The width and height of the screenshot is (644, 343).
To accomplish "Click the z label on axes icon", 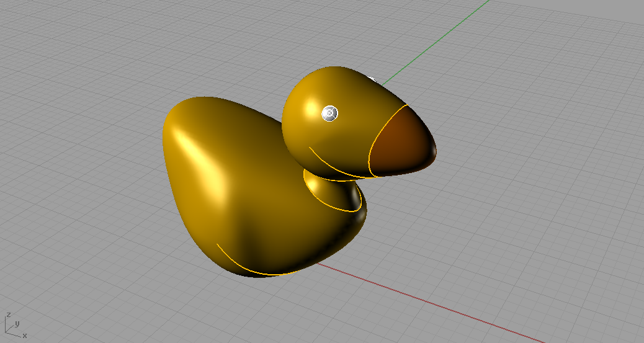I will [7, 315].
